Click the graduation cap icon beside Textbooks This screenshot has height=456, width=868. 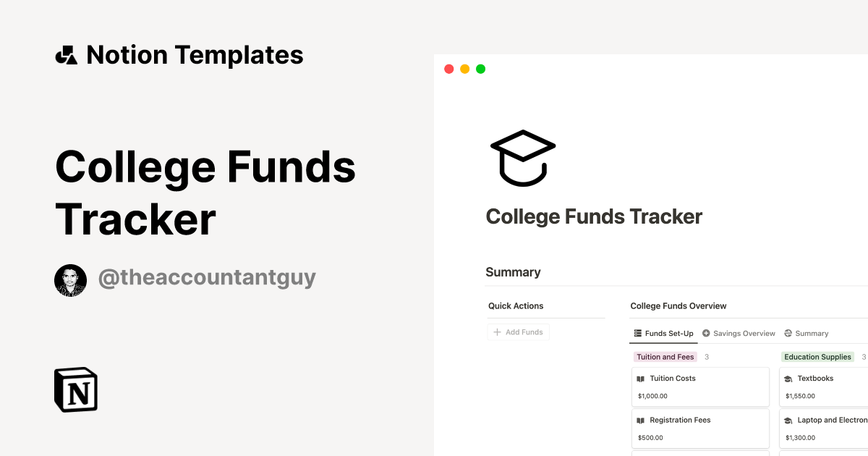(x=788, y=378)
